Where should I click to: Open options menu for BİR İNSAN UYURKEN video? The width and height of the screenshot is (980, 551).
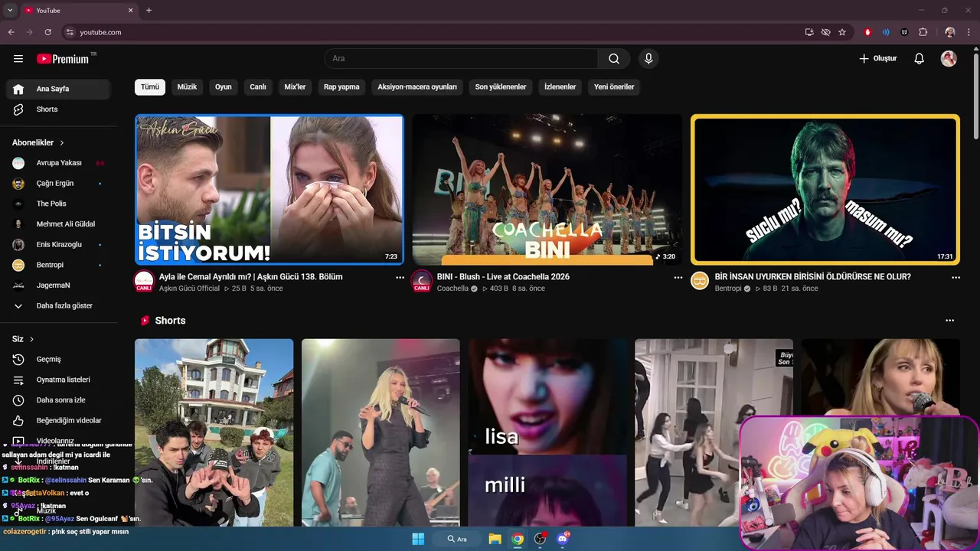coord(955,278)
